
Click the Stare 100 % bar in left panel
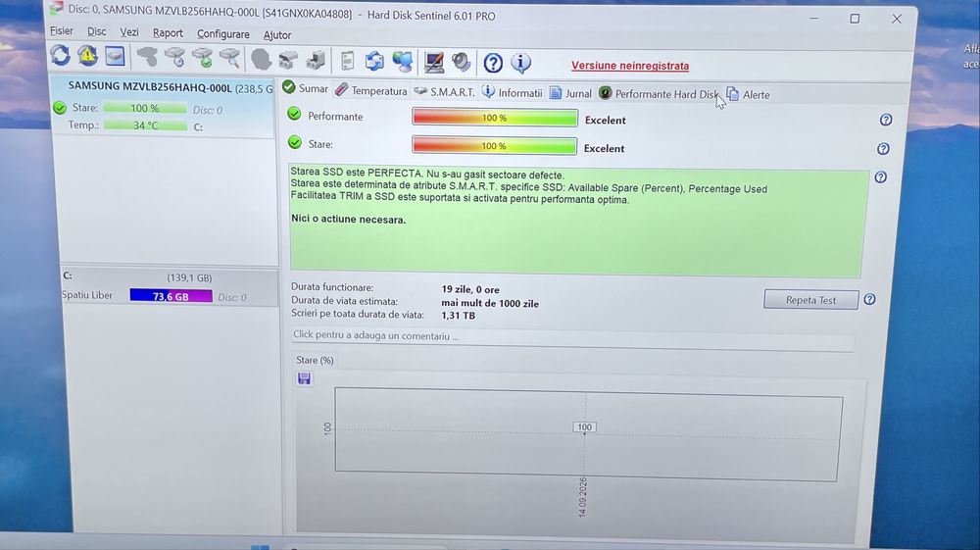coord(144,108)
